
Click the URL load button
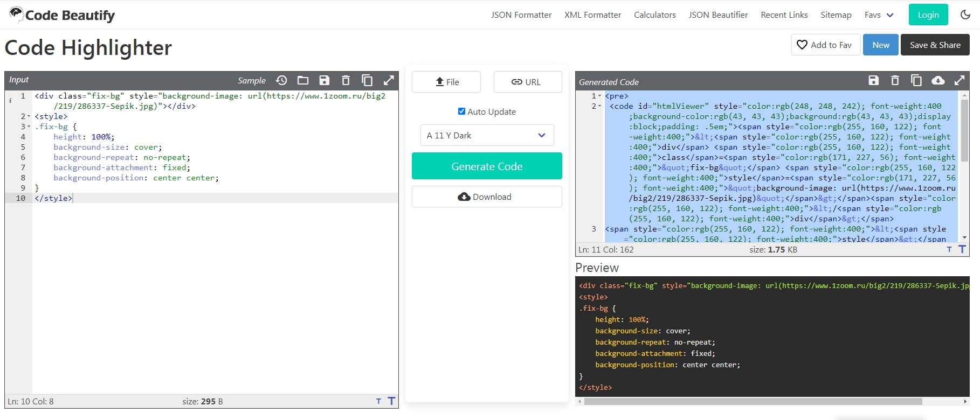point(528,82)
